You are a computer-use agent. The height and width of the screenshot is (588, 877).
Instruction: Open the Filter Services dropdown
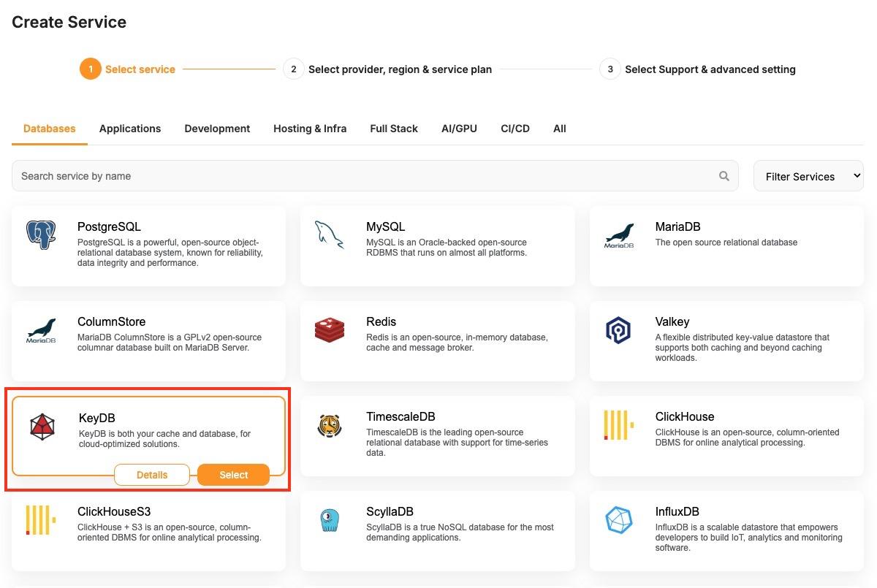[808, 176]
